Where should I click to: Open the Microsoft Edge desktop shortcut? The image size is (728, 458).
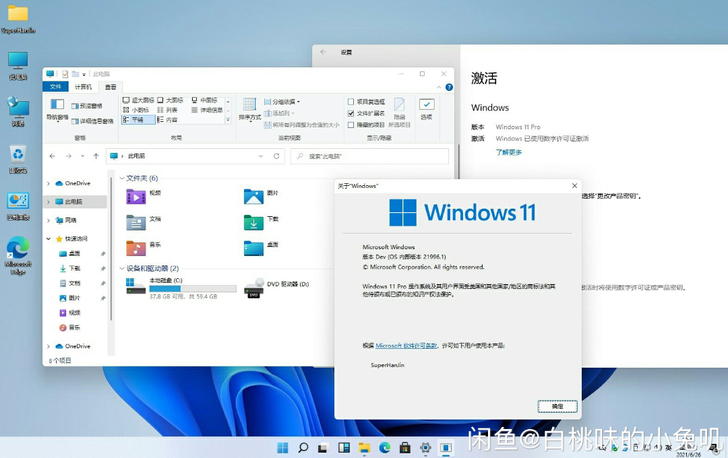tap(18, 255)
